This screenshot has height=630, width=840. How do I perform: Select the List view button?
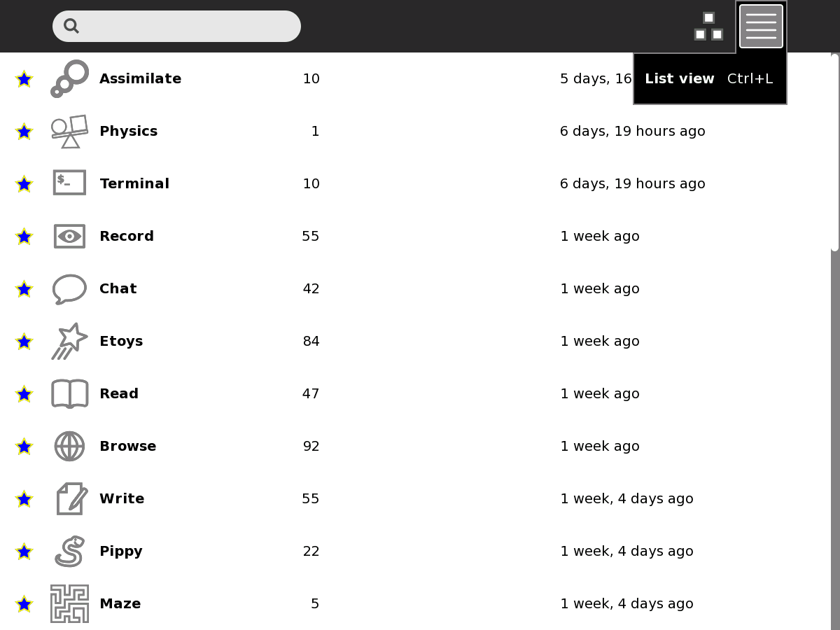(x=761, y=27)
